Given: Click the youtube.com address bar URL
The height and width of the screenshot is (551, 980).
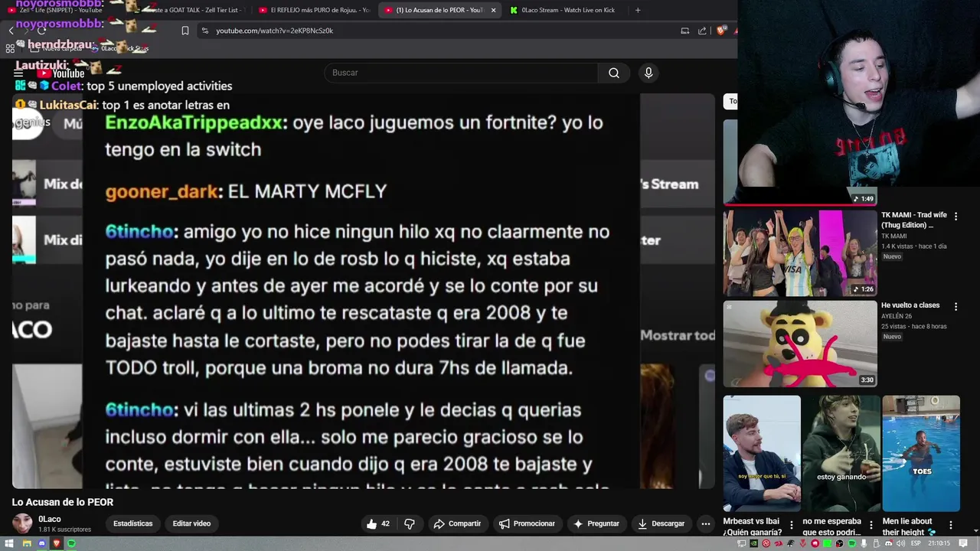Looking at the screenshot, I should [274, 31].
